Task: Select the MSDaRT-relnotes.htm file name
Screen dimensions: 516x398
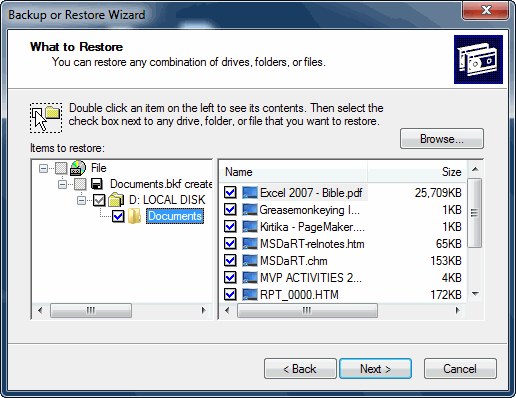Action: [x=312, y=244]
